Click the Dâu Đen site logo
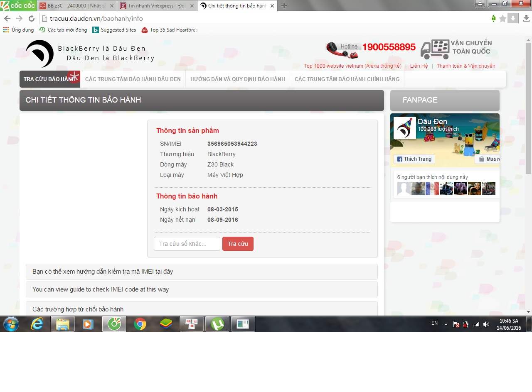 click(40, 54)
